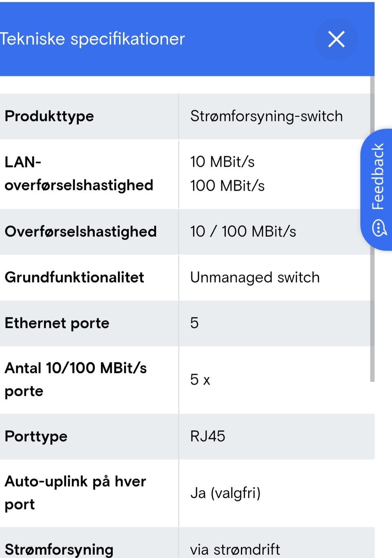
Task: Select the Produkttype row label
Action: (49, 116)
